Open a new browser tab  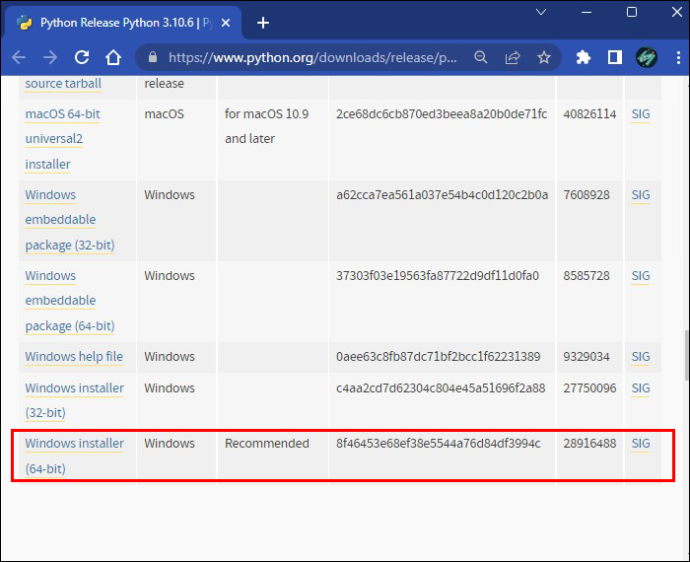coord(263,22)
